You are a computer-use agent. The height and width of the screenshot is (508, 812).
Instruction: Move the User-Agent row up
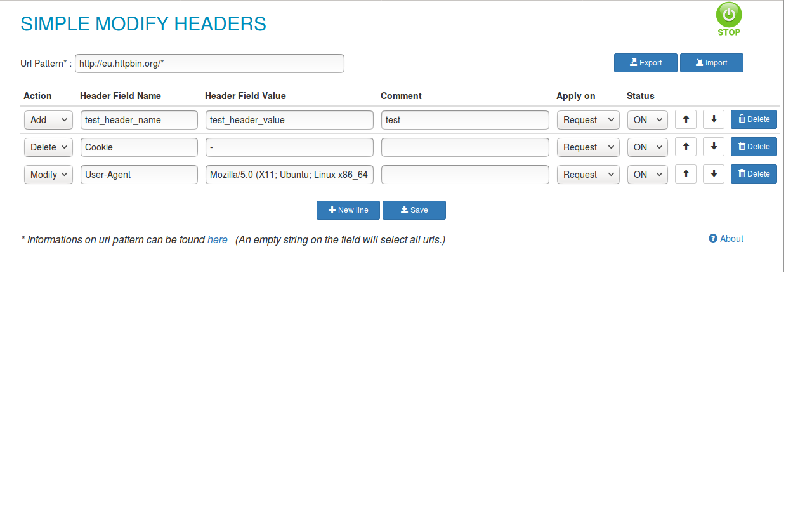coord(686,174)
